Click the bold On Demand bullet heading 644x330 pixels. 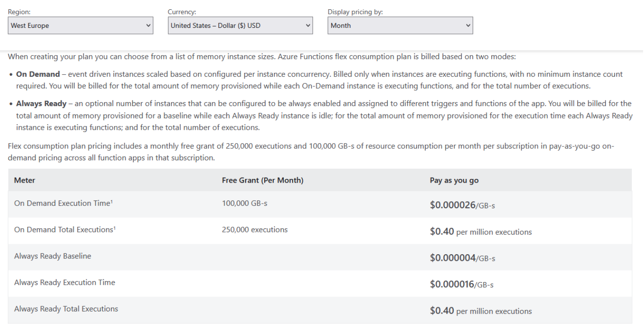point(38,74)
